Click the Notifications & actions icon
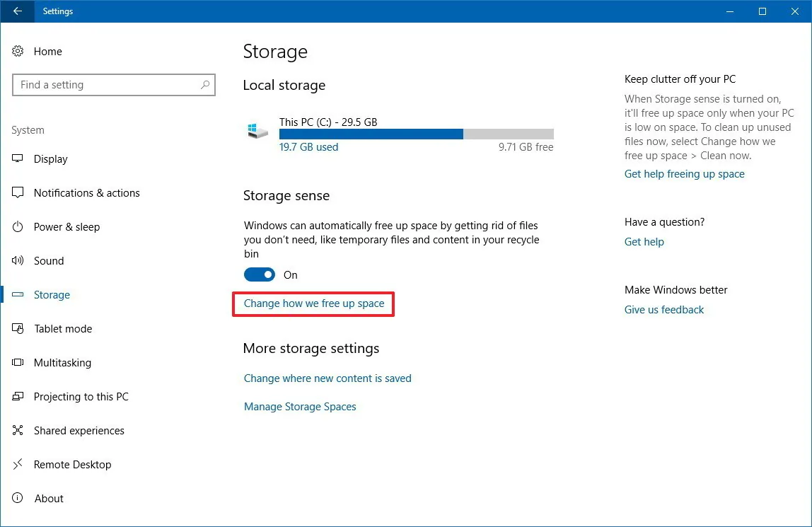Screen dimensions: 812x527 click(x=18, y=192)
